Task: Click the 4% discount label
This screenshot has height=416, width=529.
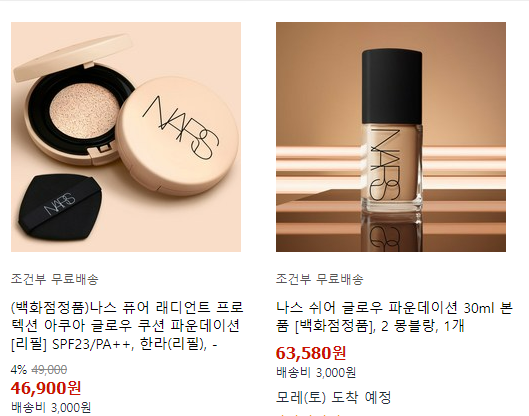Action: 19,370
